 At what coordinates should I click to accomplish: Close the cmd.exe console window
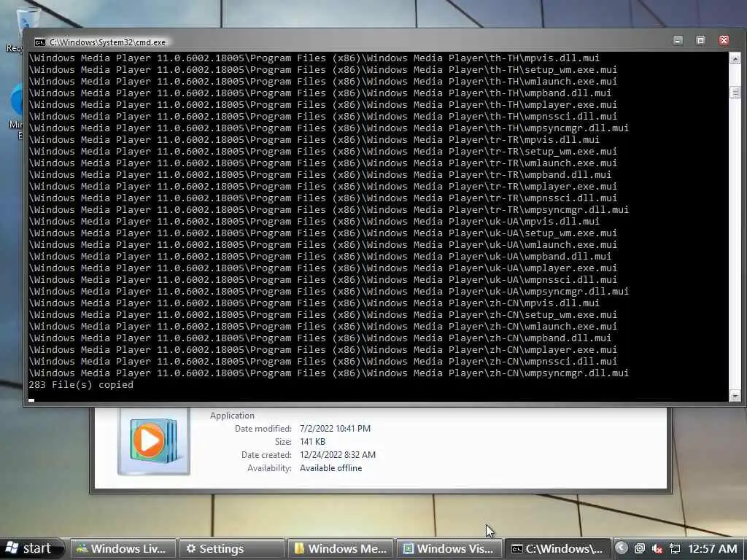tap(724, 41)
